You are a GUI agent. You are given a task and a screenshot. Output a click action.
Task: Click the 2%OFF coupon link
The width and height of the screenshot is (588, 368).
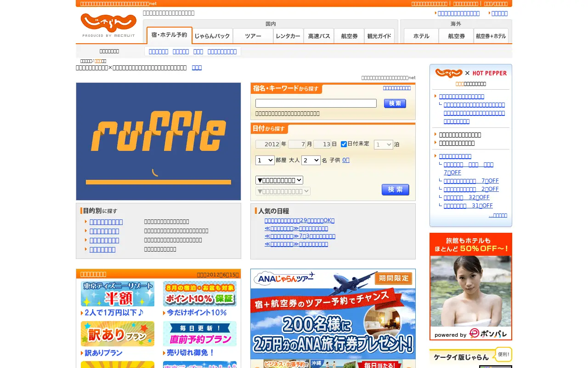click(x=471, y=189)
